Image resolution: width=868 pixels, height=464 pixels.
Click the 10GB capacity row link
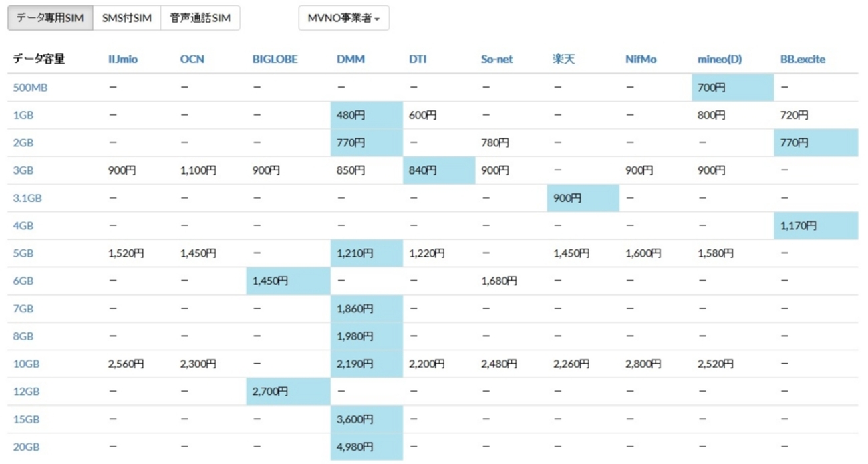click(26, 364)
